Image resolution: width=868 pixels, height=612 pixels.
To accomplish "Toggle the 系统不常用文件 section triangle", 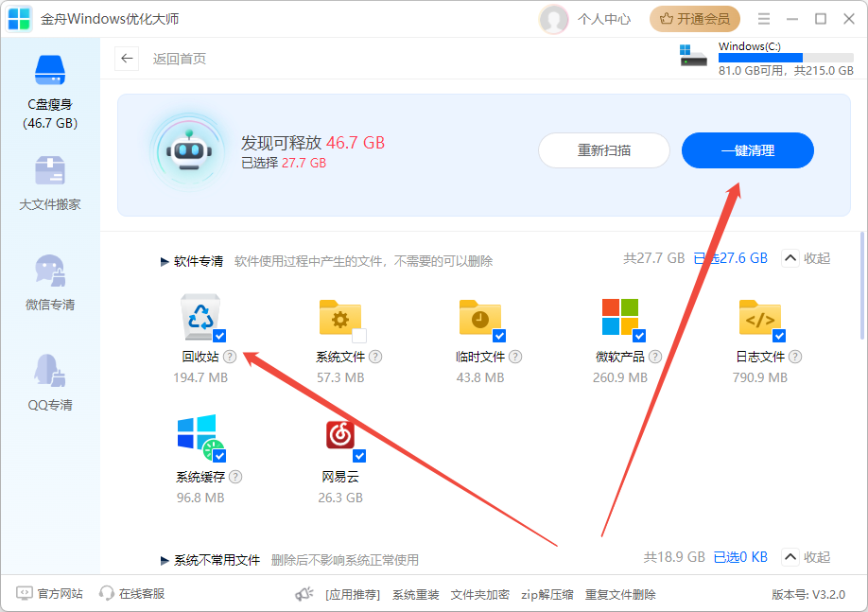I will tap(165, 561).
